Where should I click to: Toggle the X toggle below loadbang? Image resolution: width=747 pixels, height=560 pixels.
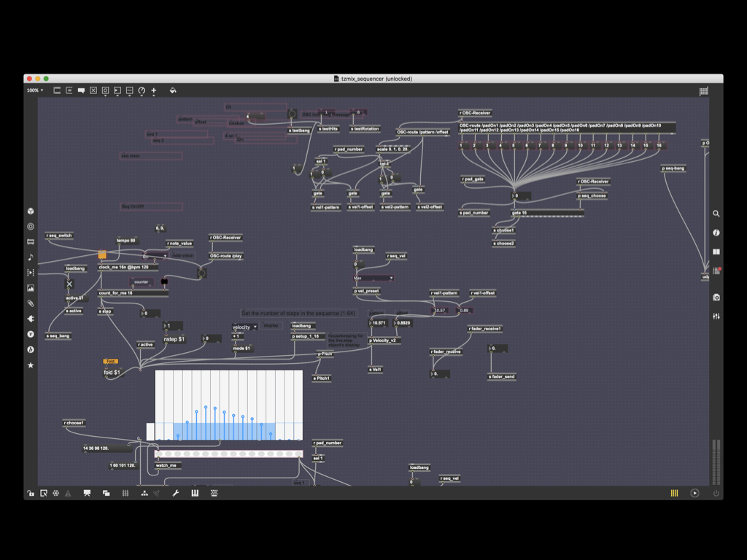tap(69, 284)
